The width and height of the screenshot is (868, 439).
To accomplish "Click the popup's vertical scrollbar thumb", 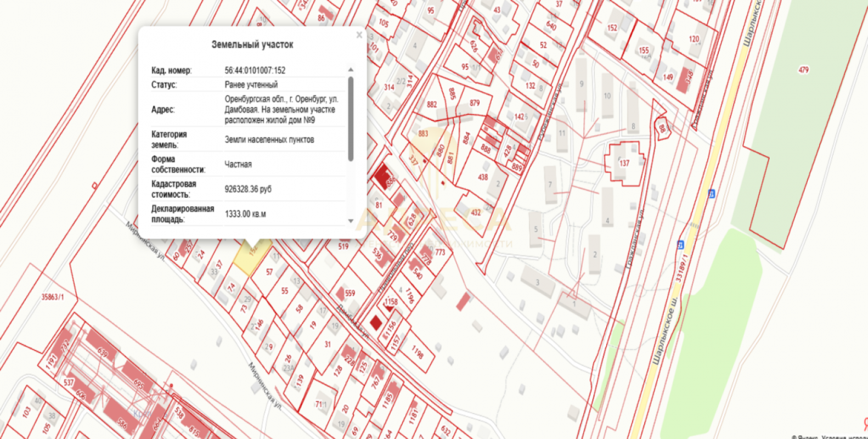I will pyautogui.click(x=351, y=118).
